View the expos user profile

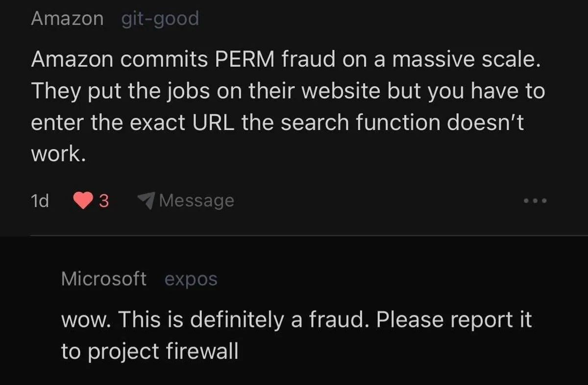(x=191, y=279)
